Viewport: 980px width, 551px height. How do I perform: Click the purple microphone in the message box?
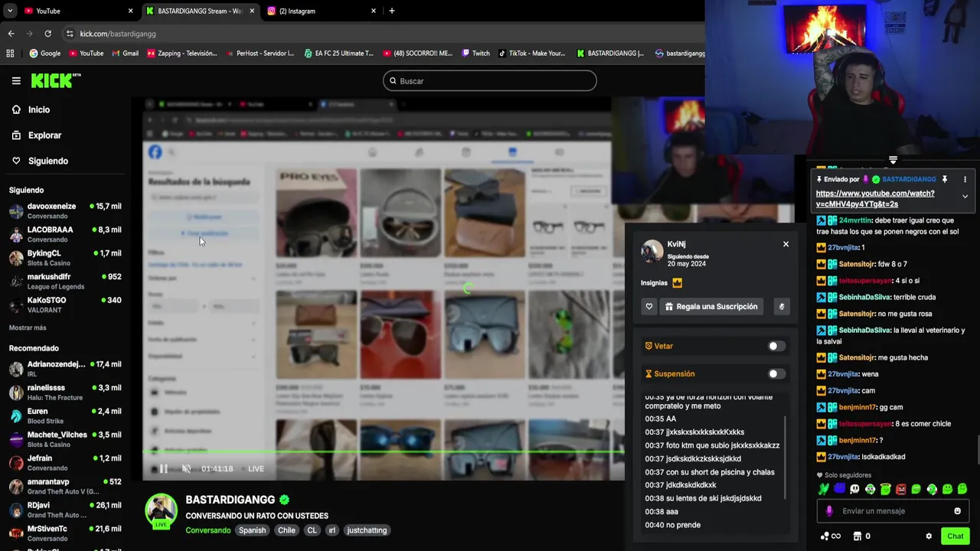[829, 511]
